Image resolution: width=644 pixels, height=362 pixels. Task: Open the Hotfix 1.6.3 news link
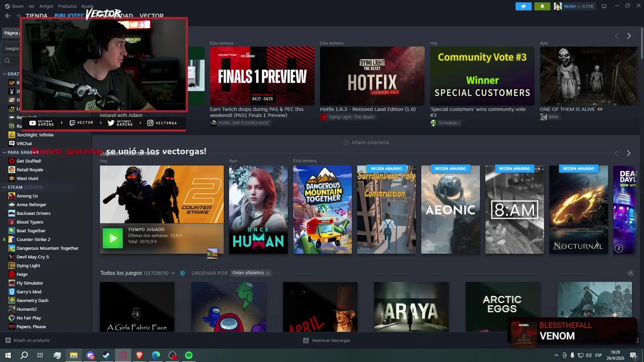tap(368, 109)
